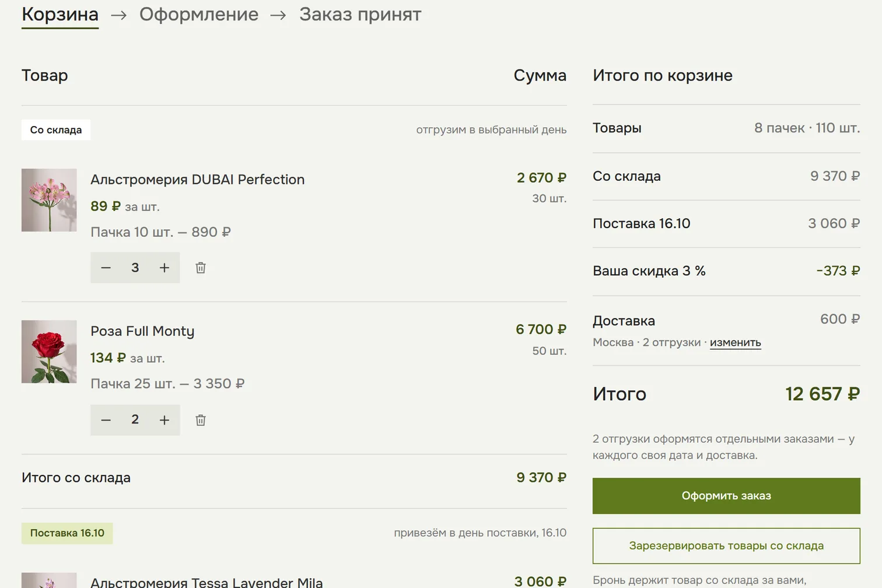The height and width of the screenshot is (588, 882).
Task: Decrease Альстромерия DUBAI Perfection pack quantity
Action: [x=106, y=268]
